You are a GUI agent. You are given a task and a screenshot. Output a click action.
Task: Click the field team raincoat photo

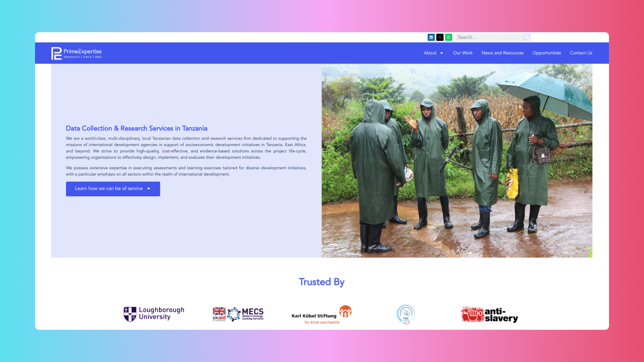pos(457,161)
